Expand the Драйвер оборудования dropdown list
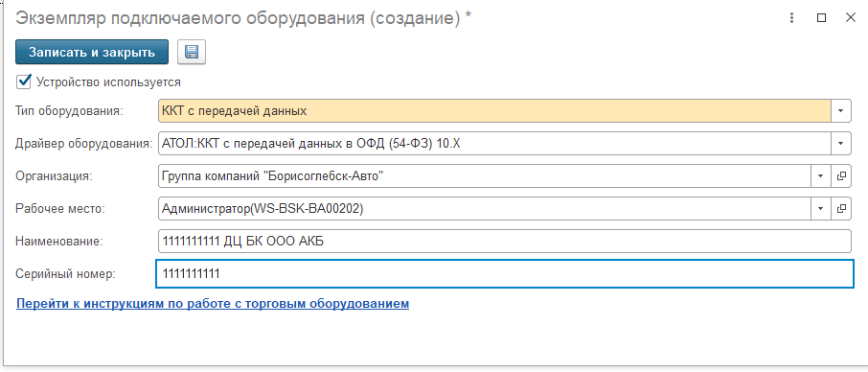This screenshot has height=372, width=868. coord(841,144)
